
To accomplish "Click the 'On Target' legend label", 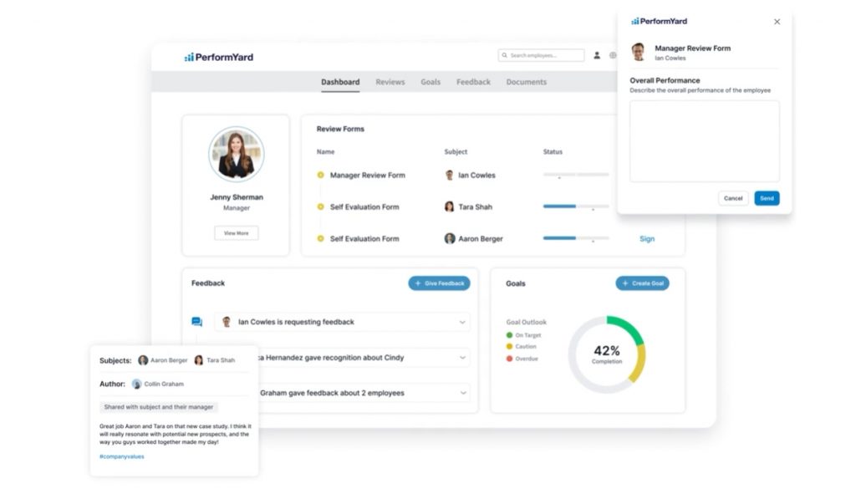I will point(528,335).
